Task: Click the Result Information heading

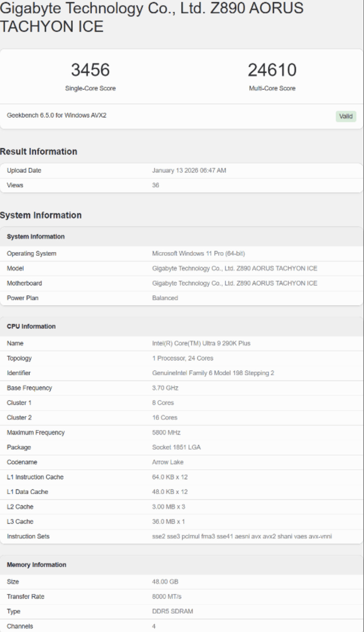Action: point(38,151)
